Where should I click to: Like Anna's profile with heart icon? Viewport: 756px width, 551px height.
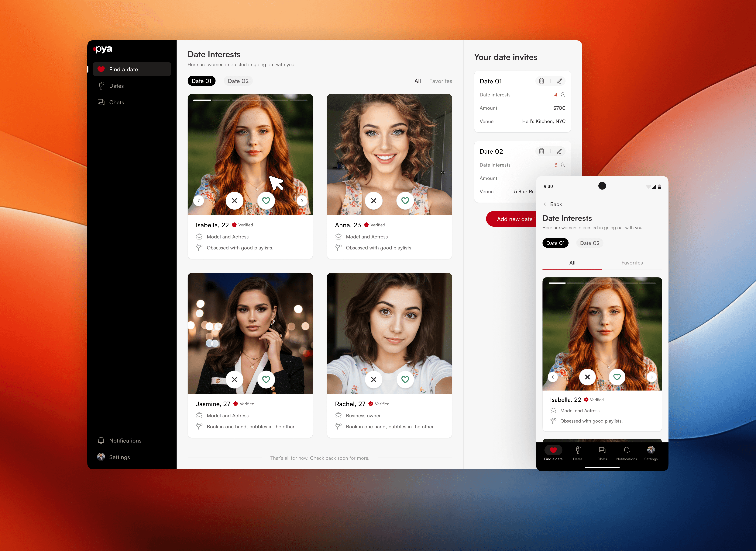pos(405,201)
